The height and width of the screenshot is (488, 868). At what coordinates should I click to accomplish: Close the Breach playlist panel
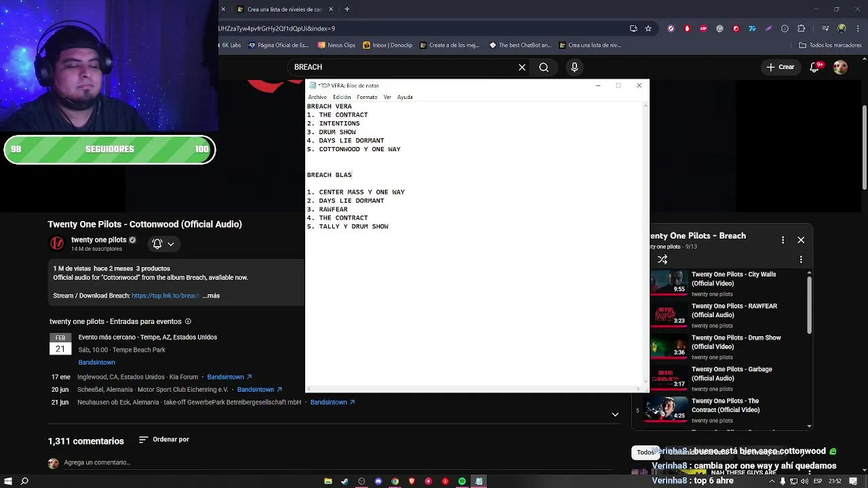801,240
